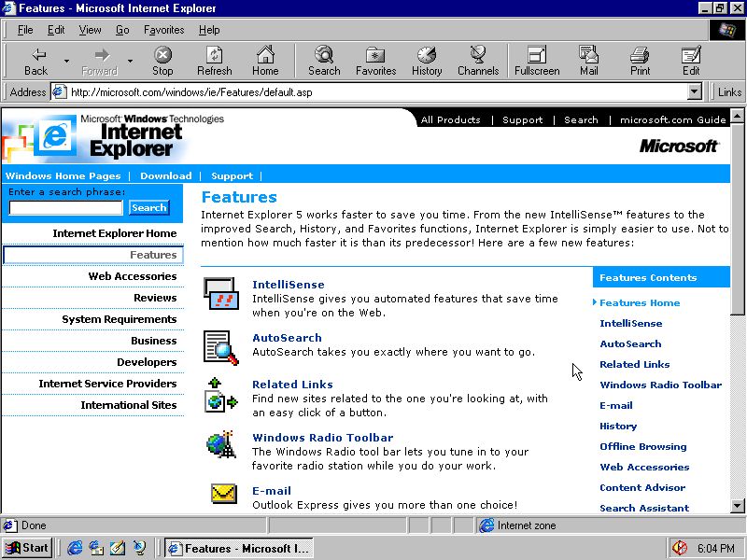Click the IntelliSense feature icon
This screenshot has width=747, height=560.
pyautogui.click(x=221, y=293)
